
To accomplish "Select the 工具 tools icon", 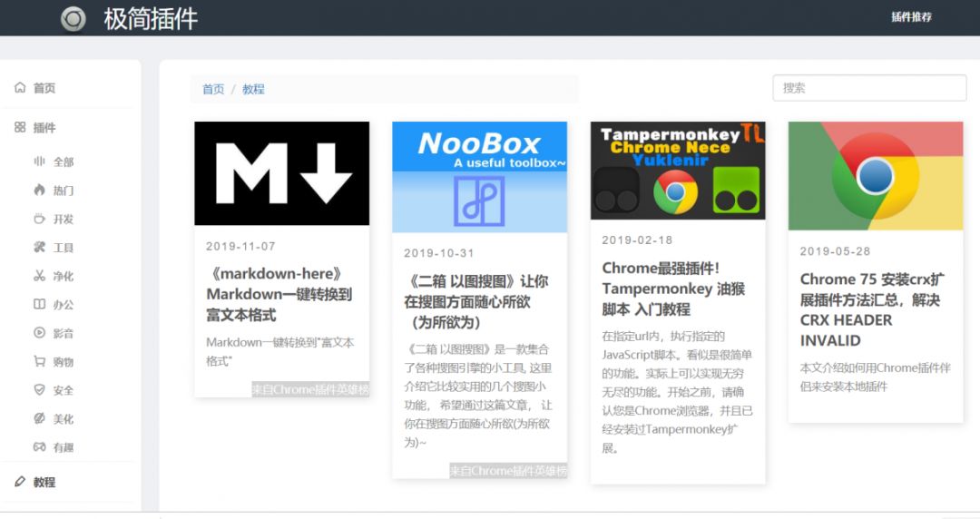I will [x=39, y=247].
